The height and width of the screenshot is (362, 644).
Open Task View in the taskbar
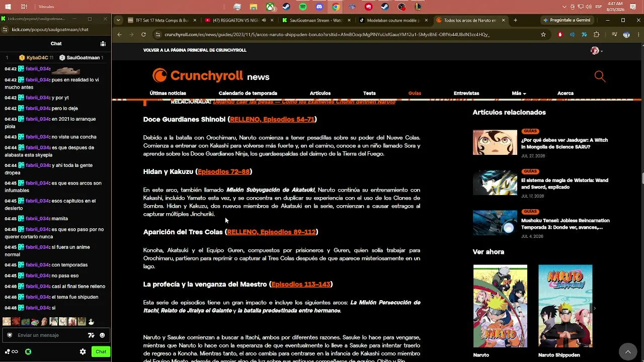(24, 7)
